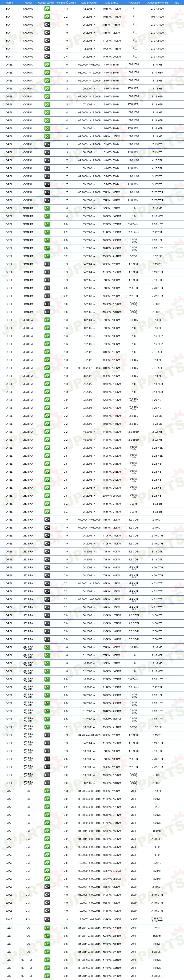Screen dimensions: 184x980
Task: Click petrol icon in Saab 9-3 B207M row
Action: pyautogui.click(x=47, y=936)
